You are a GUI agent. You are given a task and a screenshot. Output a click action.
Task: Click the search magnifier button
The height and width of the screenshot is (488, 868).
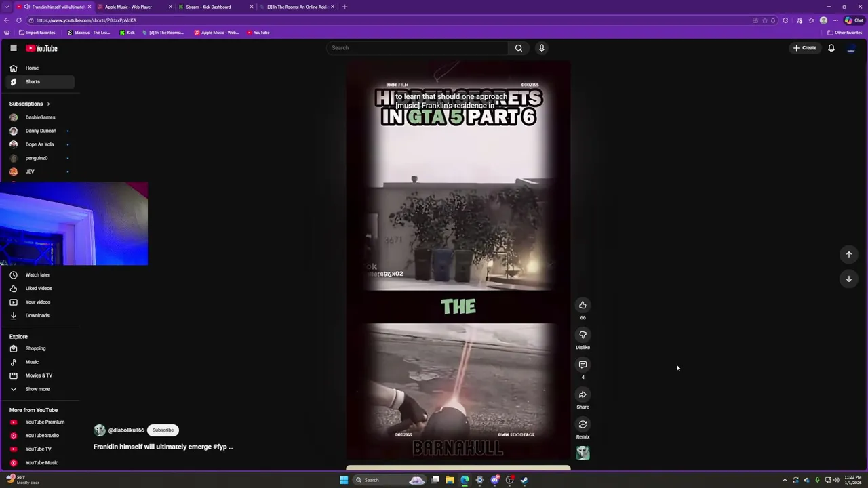pos(519,48)
